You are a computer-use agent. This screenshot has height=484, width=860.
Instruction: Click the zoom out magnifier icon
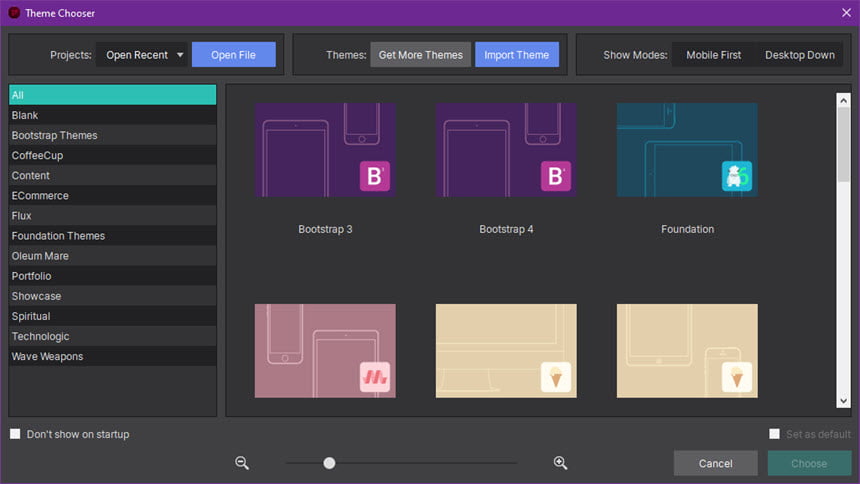tap(242, 463)
